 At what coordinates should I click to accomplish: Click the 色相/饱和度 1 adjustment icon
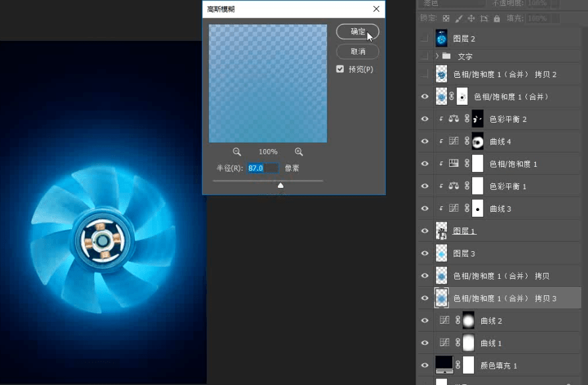454,163
